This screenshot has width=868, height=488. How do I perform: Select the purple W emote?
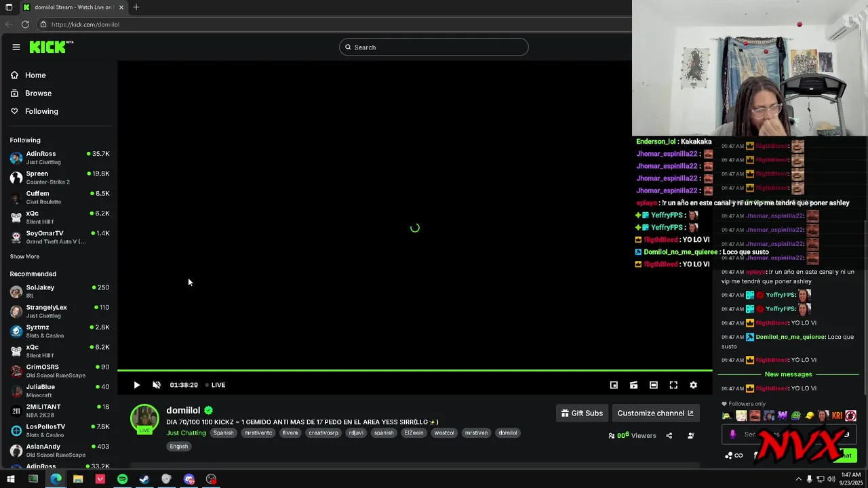click(783, 415)
